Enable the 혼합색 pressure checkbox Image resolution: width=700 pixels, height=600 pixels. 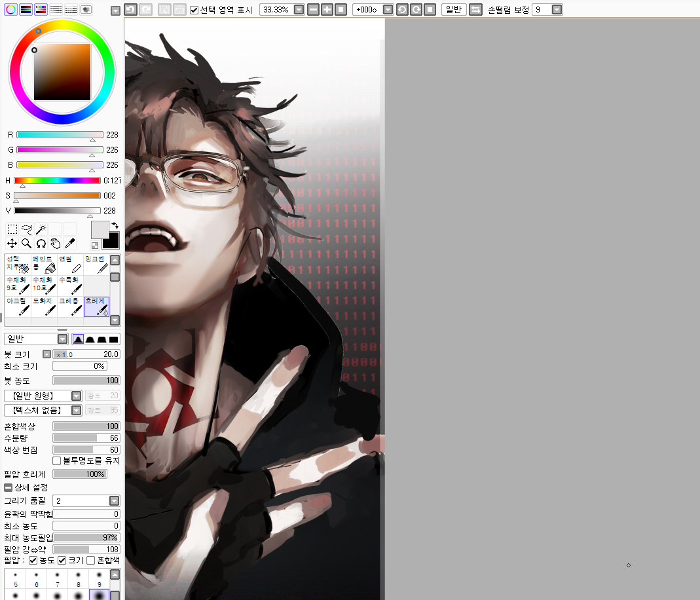coord(90,560)
